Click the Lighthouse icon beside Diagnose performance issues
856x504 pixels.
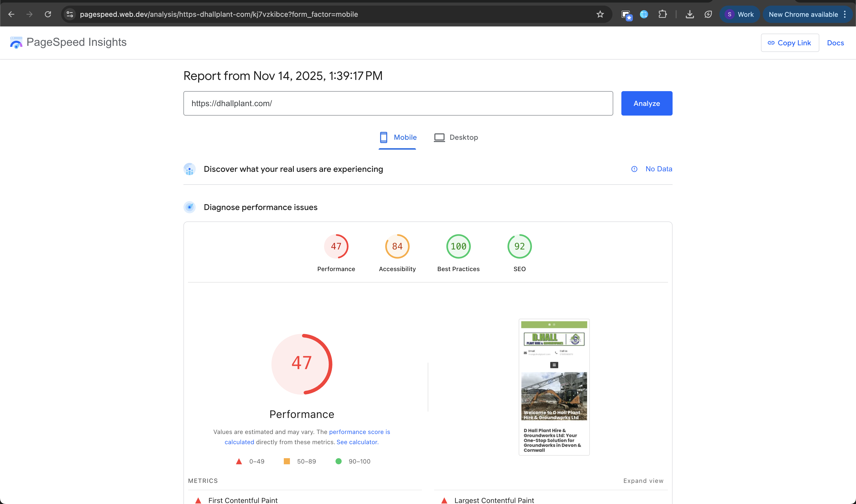189,207
